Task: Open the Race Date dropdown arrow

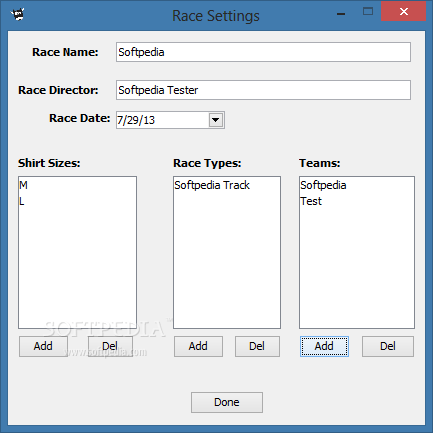Action: (216, 120)
